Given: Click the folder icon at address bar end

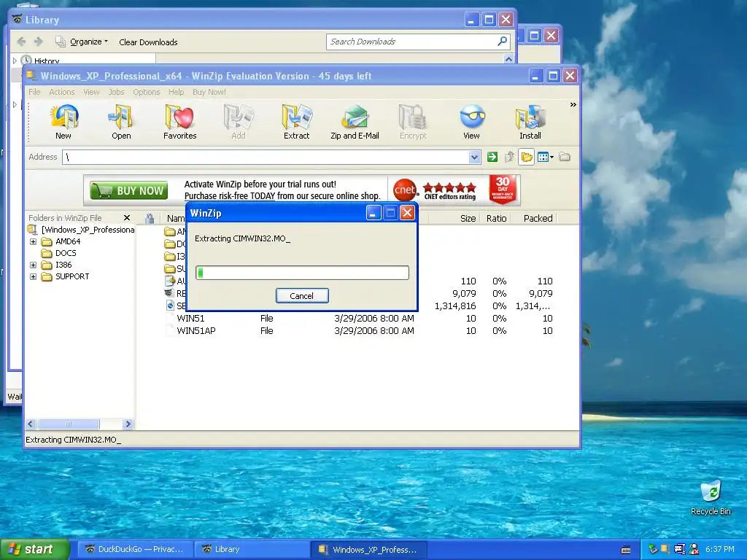Looking at the screenshot, I should [x=565, y=157].
